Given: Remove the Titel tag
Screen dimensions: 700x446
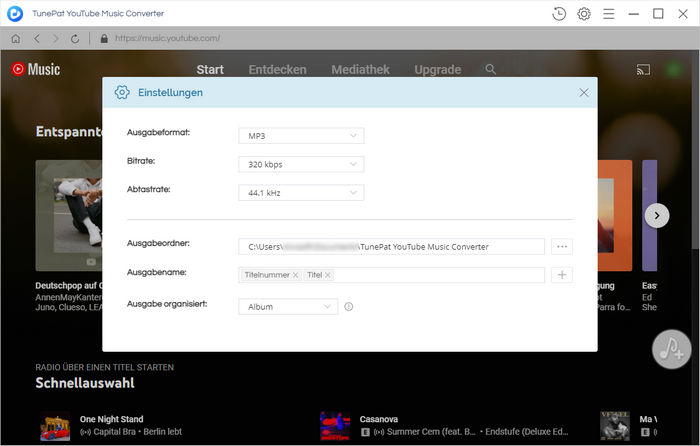Looking at the screenshot, I should [328, 275].
